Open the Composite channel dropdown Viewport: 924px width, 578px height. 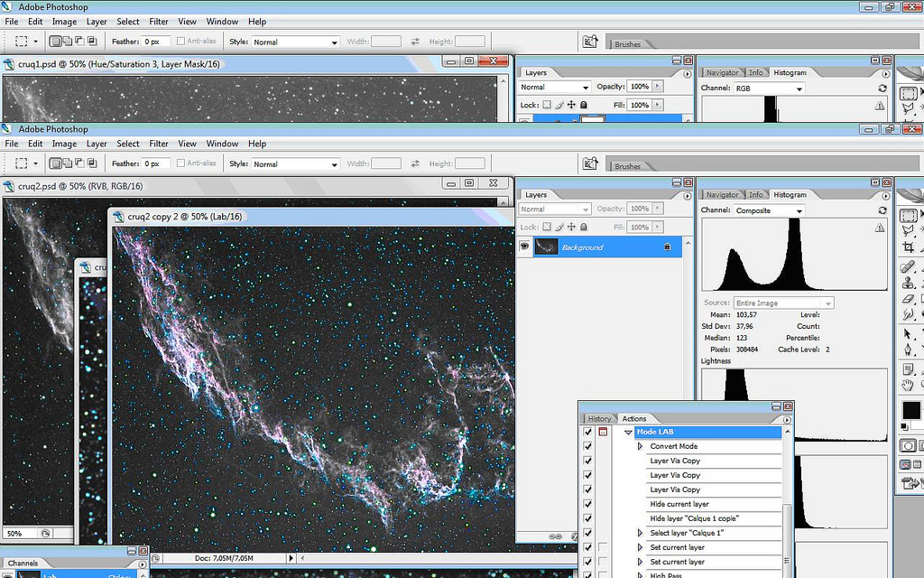pyautogui.click(x=767, y=210)
